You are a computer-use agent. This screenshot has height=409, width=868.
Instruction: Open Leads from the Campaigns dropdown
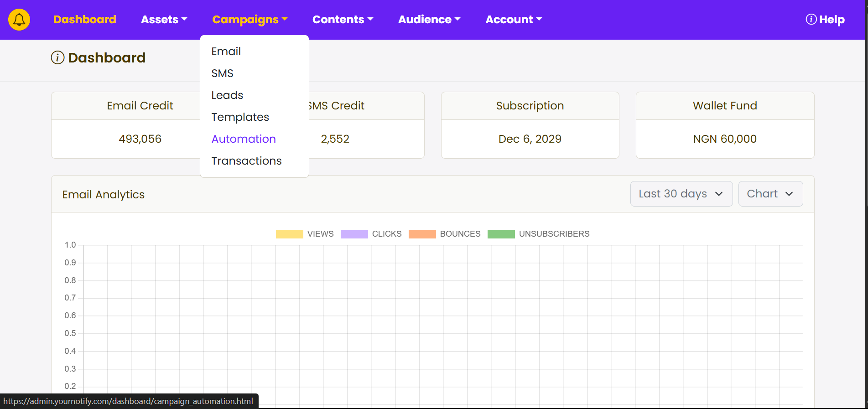tap(227, 95)
